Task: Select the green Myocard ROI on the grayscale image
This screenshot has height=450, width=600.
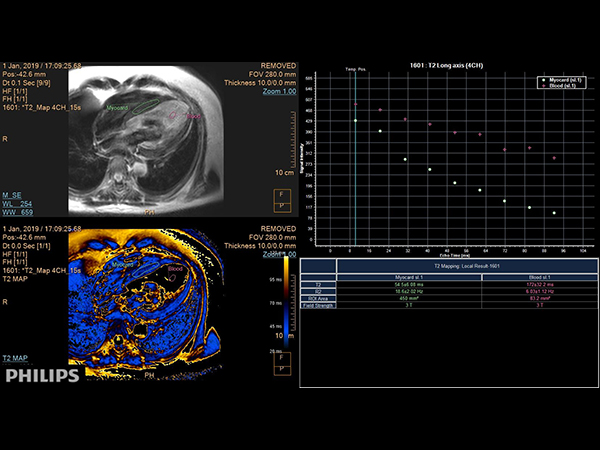Action: (x=145, y=106)
